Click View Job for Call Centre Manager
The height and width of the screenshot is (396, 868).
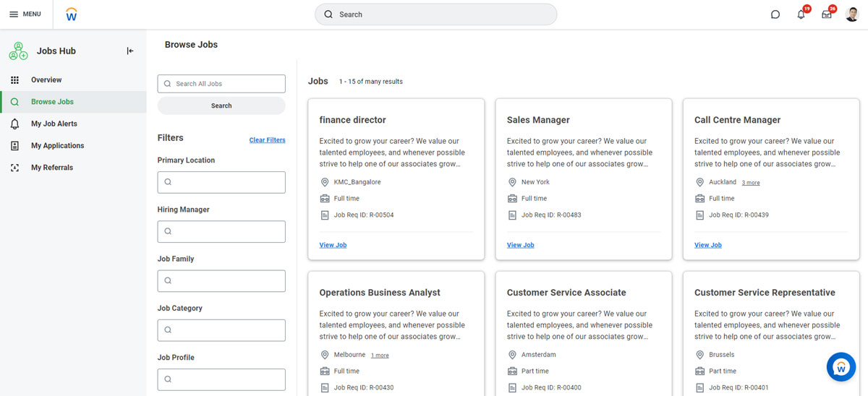coord(708,245)
